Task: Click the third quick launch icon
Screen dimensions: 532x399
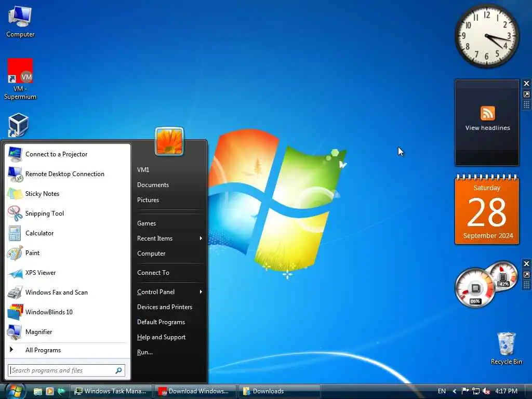Action: pos(61,391)
